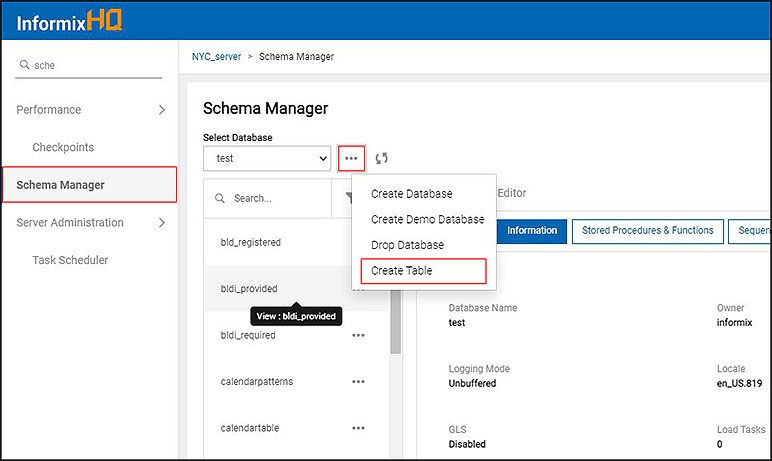
Task: Open the ellipsis menu for bldi_required
Action: [x=358, y=336]
